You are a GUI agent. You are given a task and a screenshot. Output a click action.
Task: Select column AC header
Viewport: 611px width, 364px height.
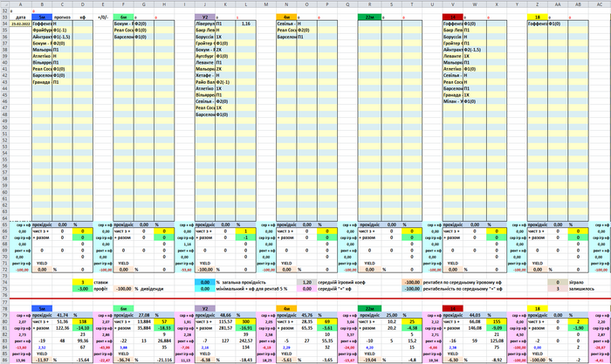tap(600, 4)
